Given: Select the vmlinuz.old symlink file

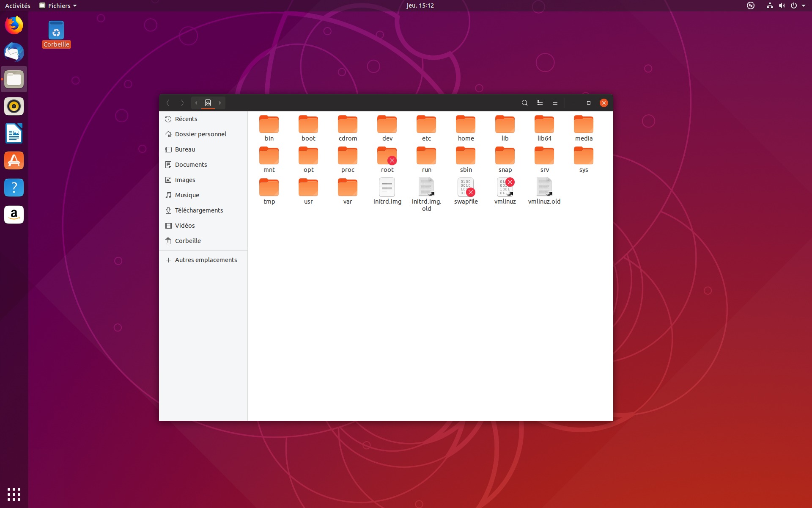Looking at the screenshot, I should click(x=544, y=188).
